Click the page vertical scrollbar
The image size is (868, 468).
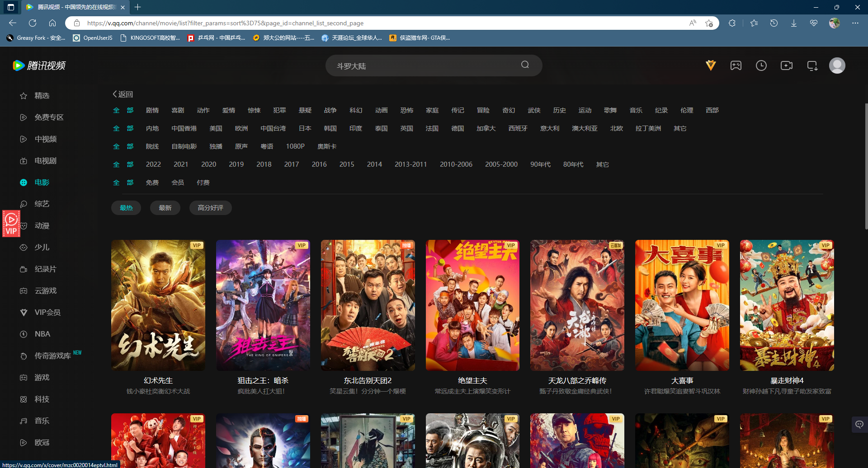(866, 166)
